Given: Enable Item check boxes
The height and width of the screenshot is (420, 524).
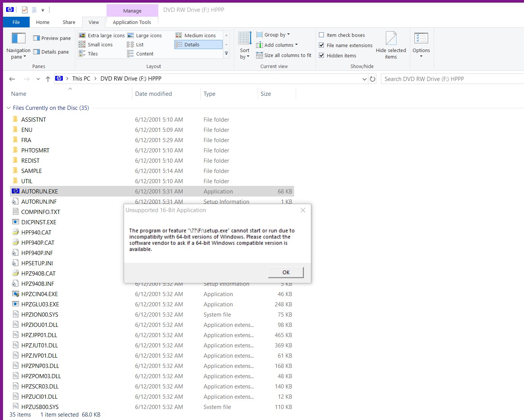Looking at the screenshot, I should coord(321,35).
